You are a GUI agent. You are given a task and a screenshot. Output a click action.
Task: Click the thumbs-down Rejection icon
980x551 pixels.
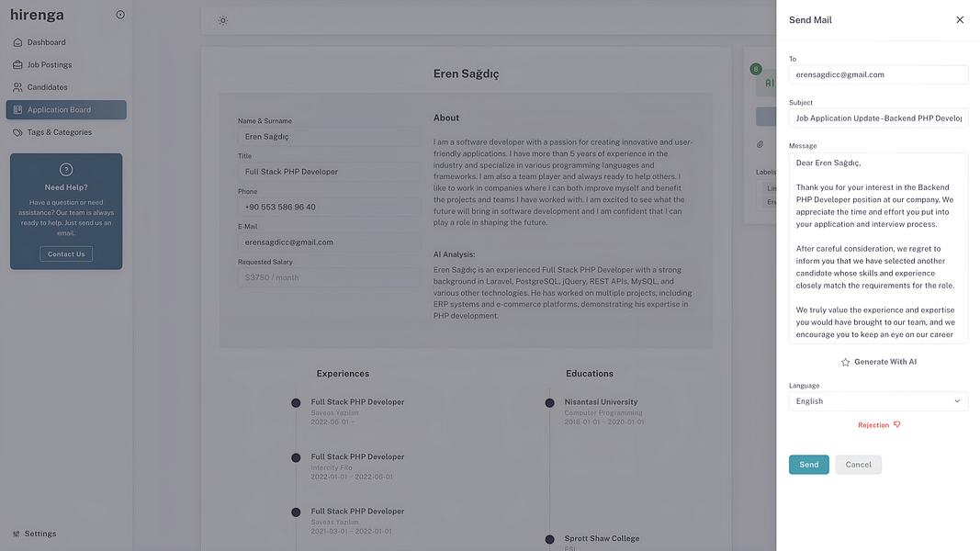pyautogui.click(x=896, y=425)
